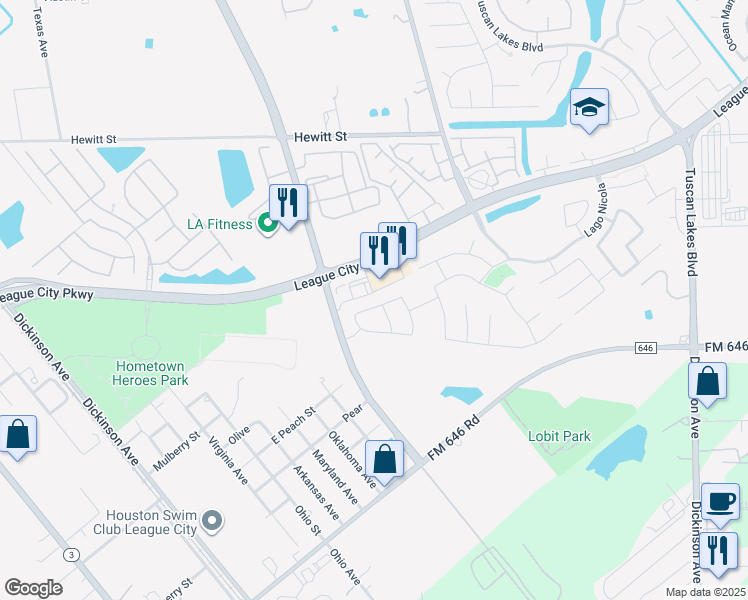The width and height of the screenshot is (748, 600).
Task: Click the coffee cup cafe marker
Action: coord(720,503)
